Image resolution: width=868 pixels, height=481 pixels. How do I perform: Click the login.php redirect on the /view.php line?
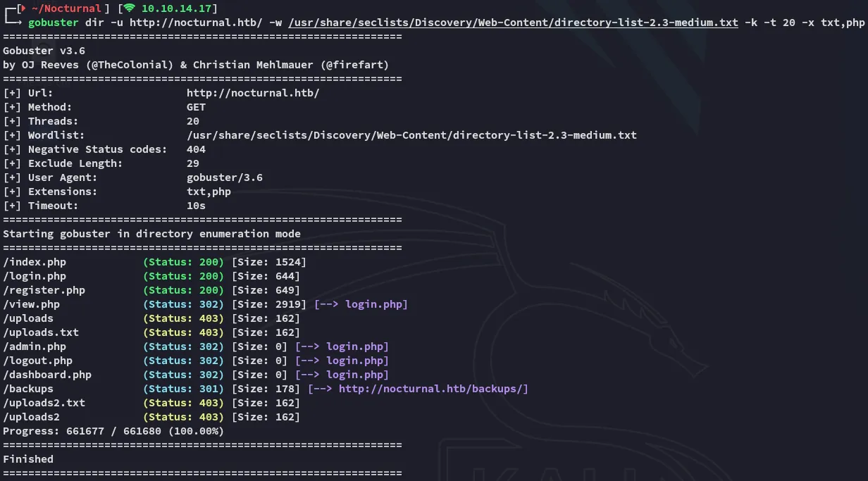point(376,304)
